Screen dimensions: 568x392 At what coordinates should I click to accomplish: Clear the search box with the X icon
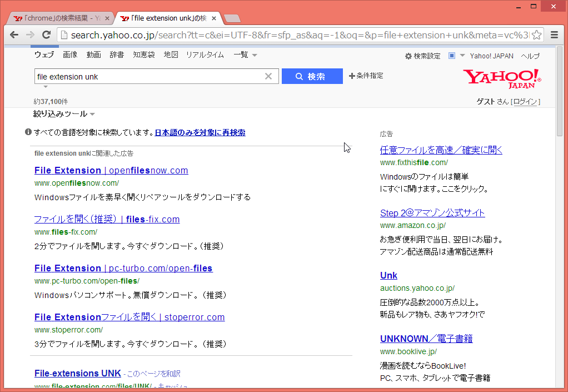[268, 76]
